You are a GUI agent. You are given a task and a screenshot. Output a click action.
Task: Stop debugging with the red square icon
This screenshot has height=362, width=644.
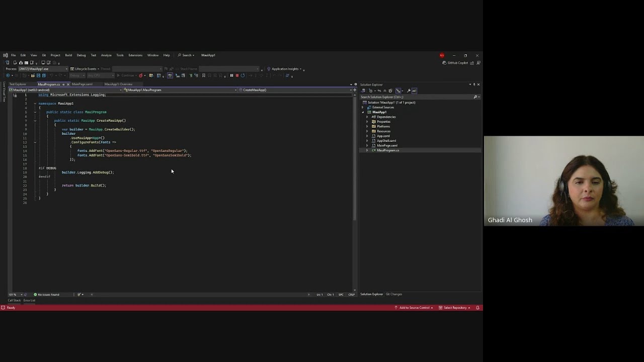pos(238,75)
